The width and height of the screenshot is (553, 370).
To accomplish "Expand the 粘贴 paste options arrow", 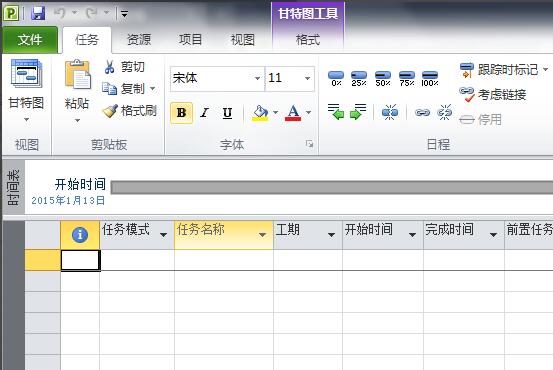I will 77,121.
